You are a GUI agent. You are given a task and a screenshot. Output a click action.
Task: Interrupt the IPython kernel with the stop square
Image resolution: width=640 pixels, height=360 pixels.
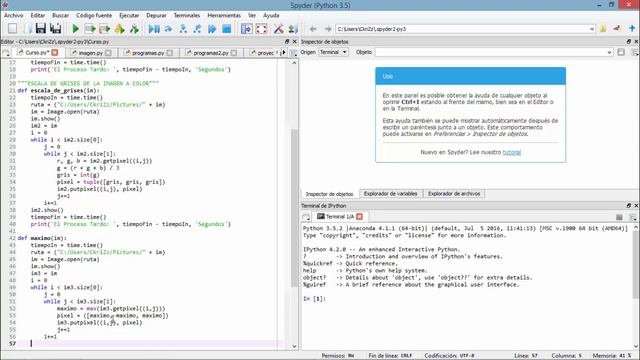pyautogui.click(x=619, y=217)
